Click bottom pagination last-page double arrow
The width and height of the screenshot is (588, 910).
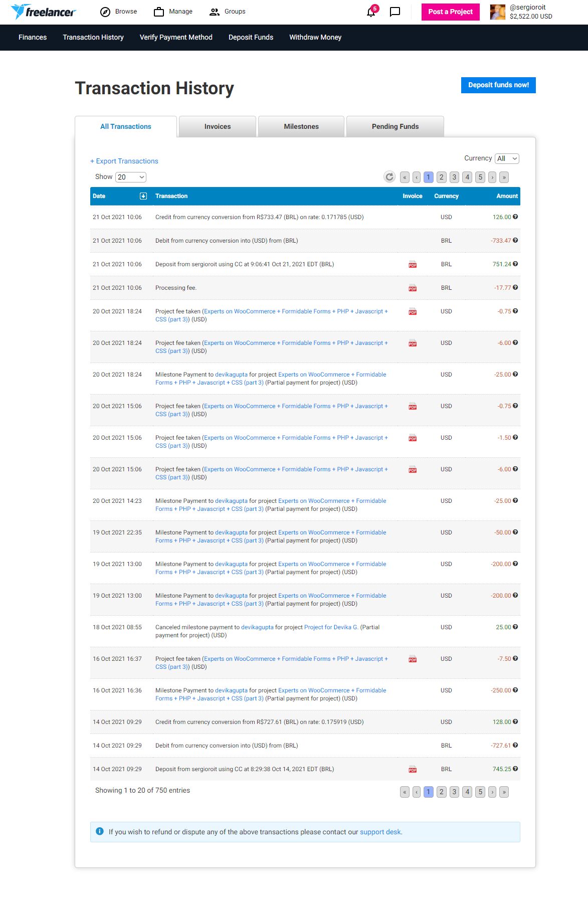pos(504,792)
